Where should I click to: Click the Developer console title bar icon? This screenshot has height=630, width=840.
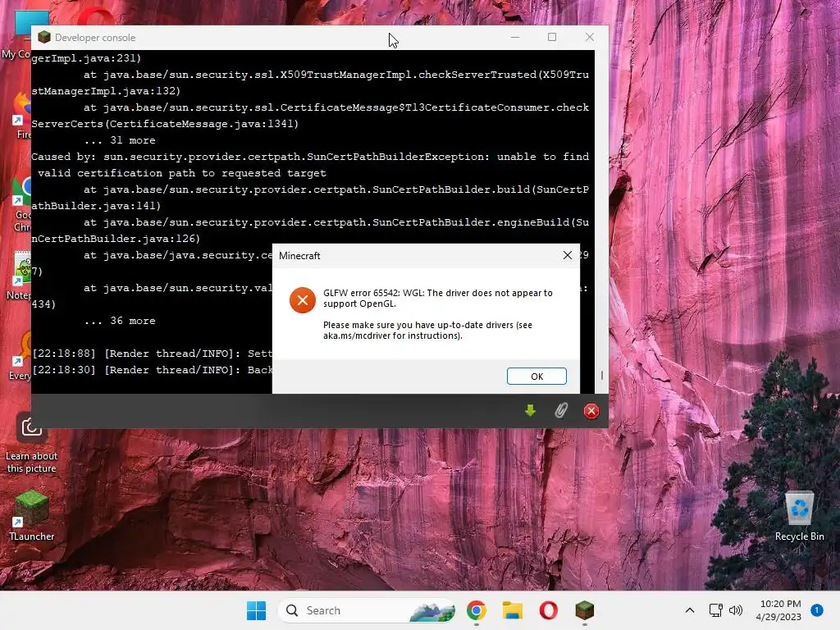pyautogui.click(x=44, y=38)
